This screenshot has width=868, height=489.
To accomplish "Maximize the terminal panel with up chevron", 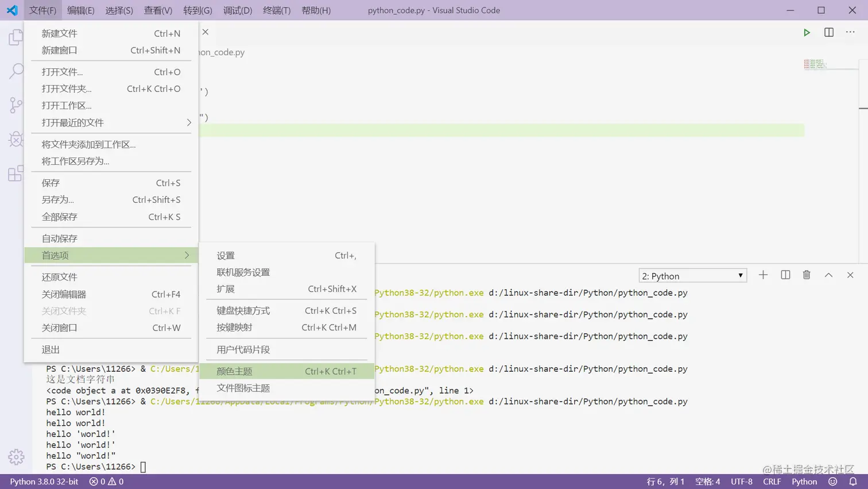I will coord(828,275).
